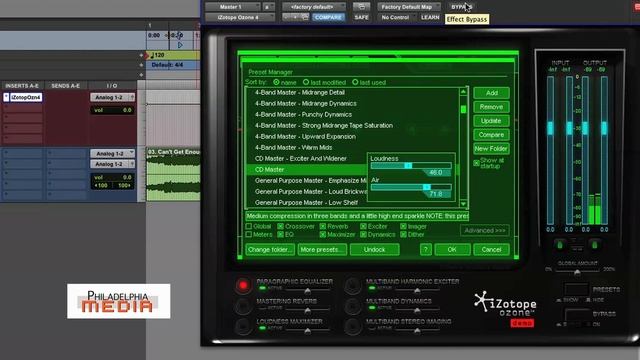Click the SAFE automation button
The image size is (640, 360).
pyautogui.click(x=361, y=17)
